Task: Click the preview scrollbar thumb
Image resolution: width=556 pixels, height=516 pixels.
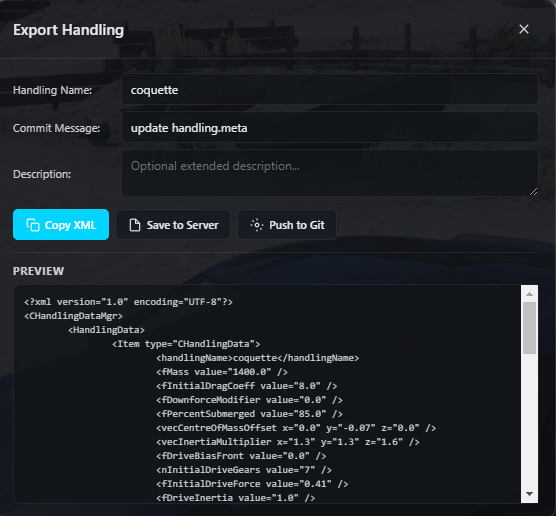Action: pos(529,328)
